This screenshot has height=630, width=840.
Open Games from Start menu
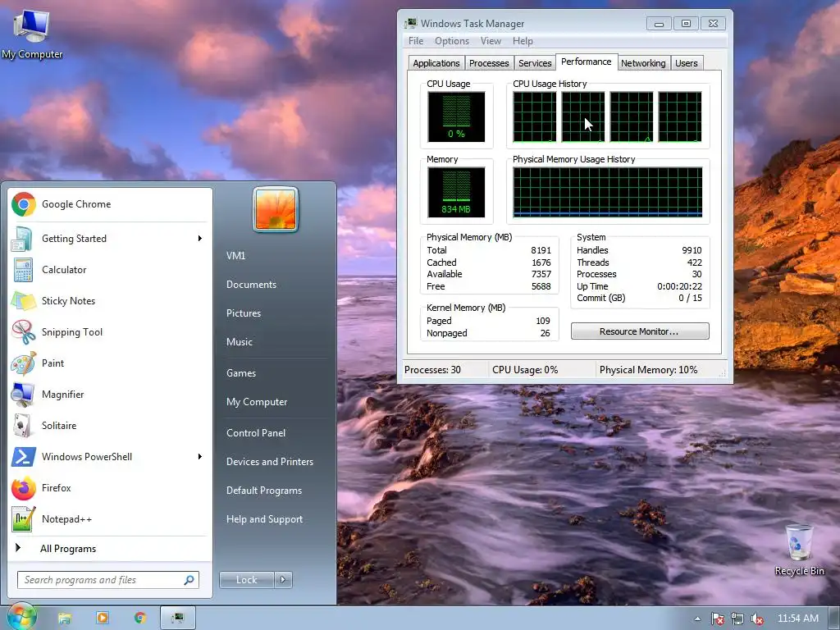[x=241, y=373]
